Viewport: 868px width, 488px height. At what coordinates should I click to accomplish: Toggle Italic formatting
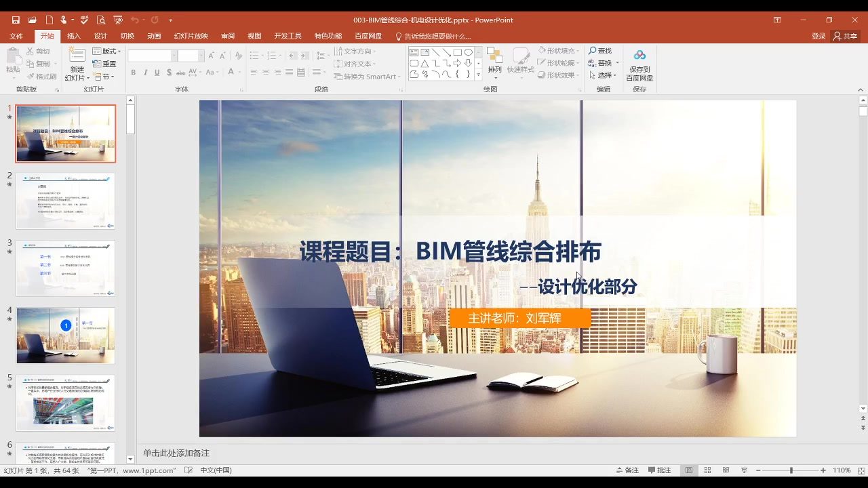point(144,73)
